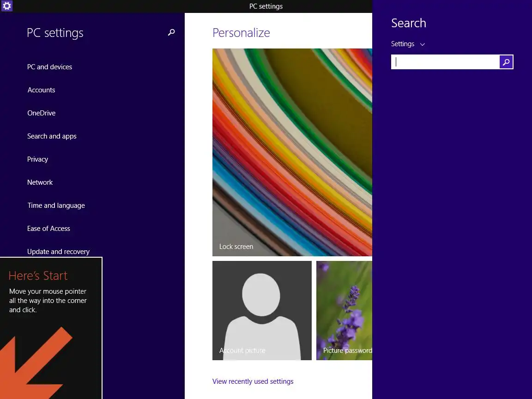Focus the Search text box
Screen dimensions: 532x399
tap(445, 62)
